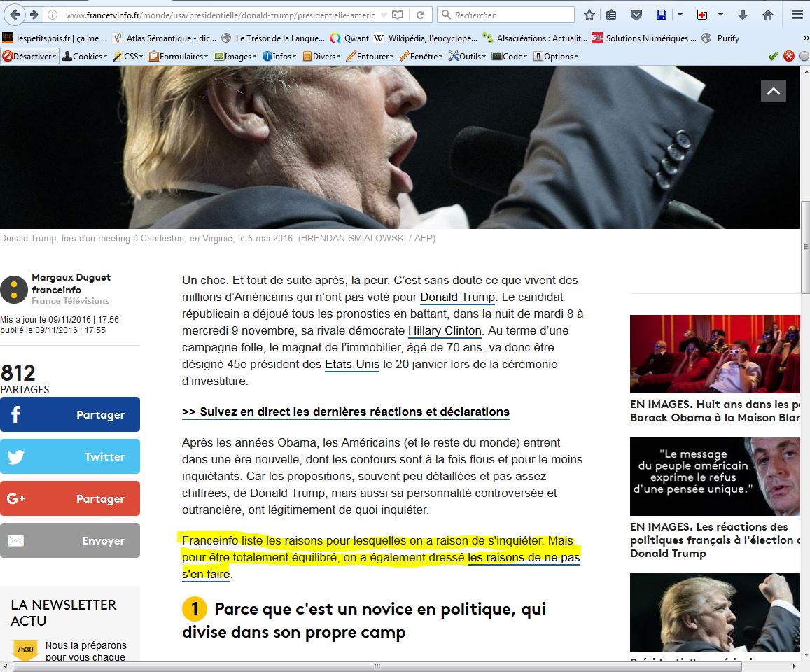
Task: Open the Code developer menu
Action: click(510, 56)
